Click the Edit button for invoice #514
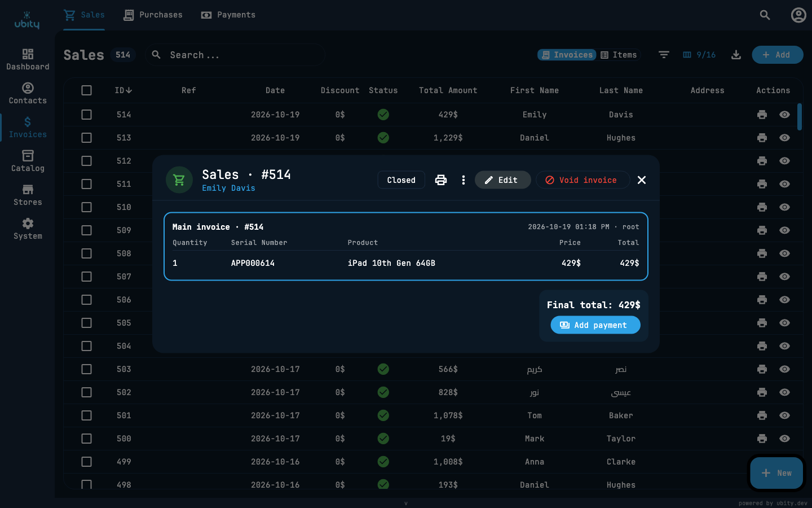Screen dimensions: 812x508 (502, 180)
